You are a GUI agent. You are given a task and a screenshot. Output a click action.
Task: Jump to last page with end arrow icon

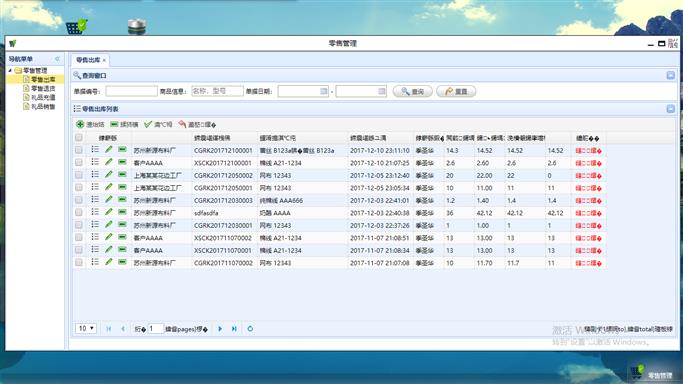tap(234, 329)
